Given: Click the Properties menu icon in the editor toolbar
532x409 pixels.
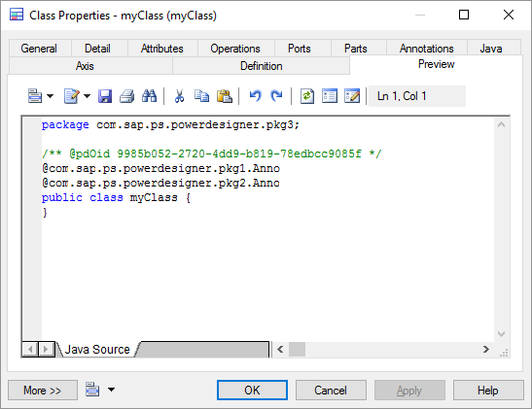Looking at the screenshot, I should pyautogui.click(x=35, y=96).
